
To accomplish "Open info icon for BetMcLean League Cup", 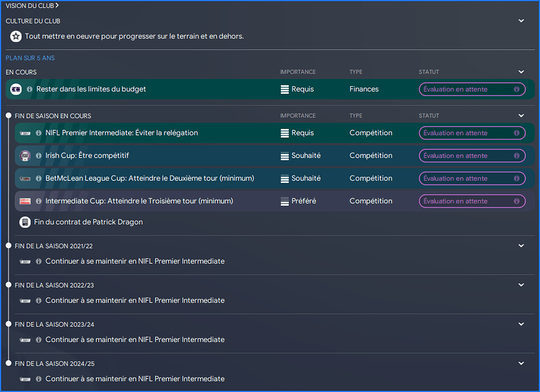I will coord(38,178).
